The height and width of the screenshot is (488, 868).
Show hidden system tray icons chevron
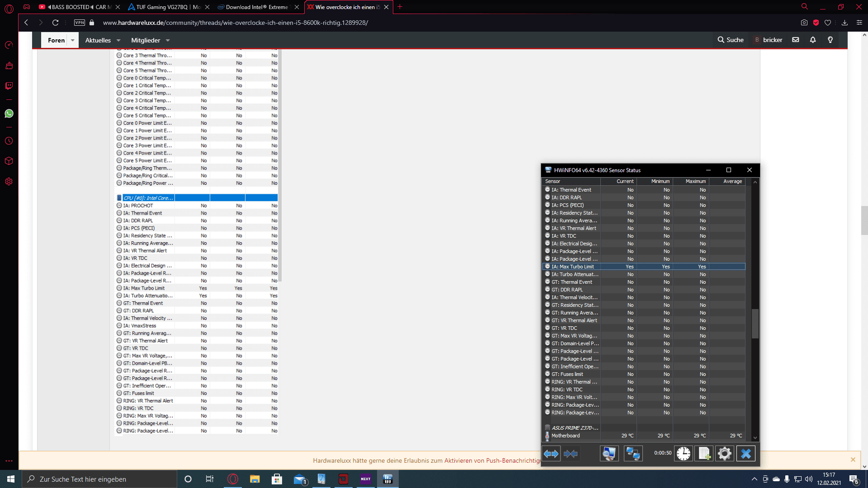point(754,479)
